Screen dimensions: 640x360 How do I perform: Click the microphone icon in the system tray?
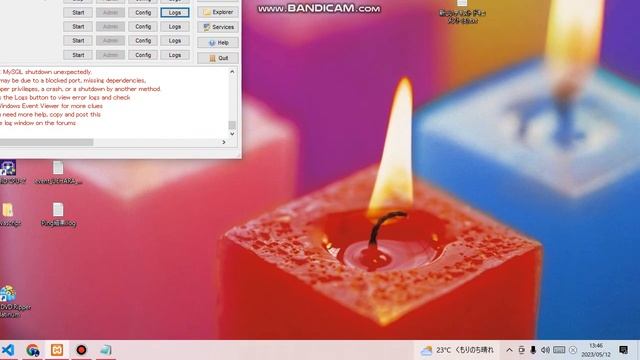533,350
